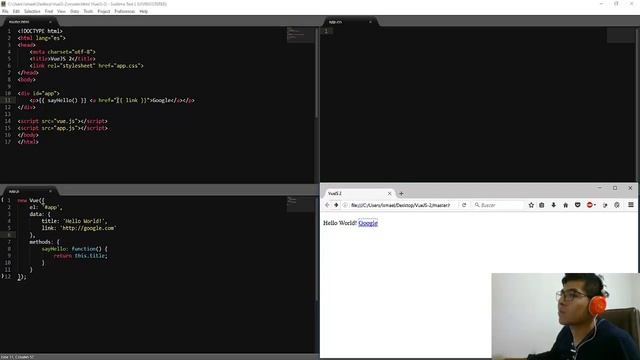Click the title: 'Hello World!' line
This screenshot has height=360, width=640.
point(74,221)
